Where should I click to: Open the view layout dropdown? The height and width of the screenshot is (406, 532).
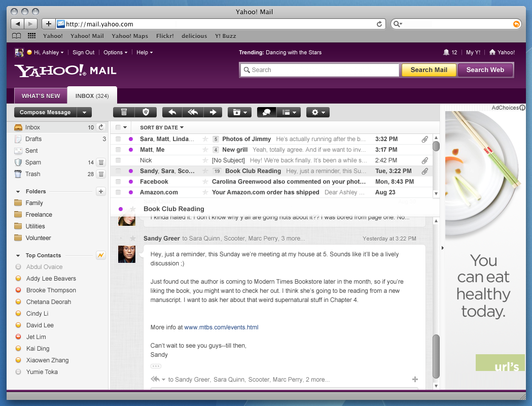[289, 112]
